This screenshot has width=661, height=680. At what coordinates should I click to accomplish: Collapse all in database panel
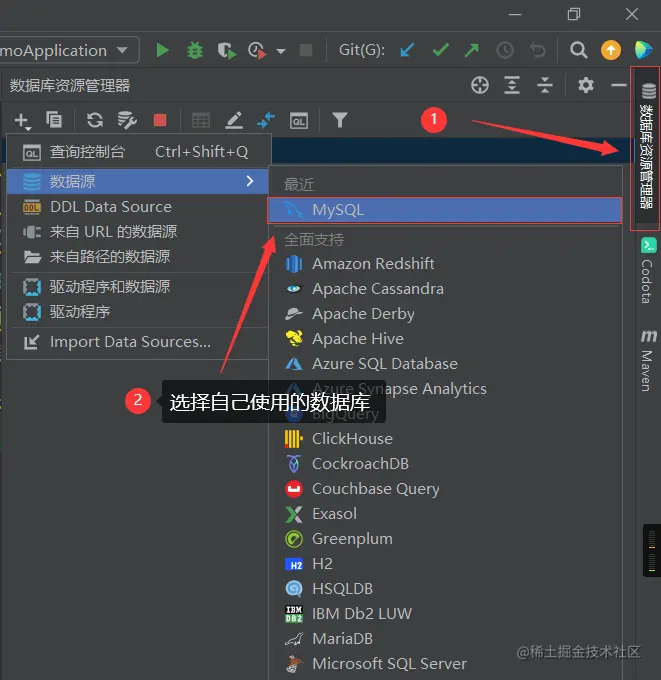coord(545,85)
